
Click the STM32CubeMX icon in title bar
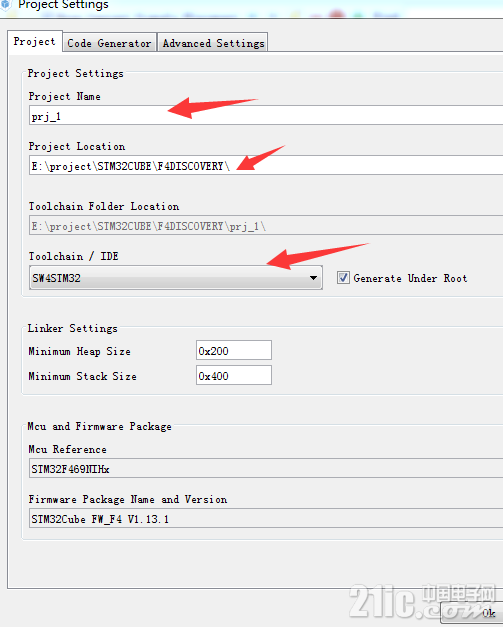[x=5, y=4]
